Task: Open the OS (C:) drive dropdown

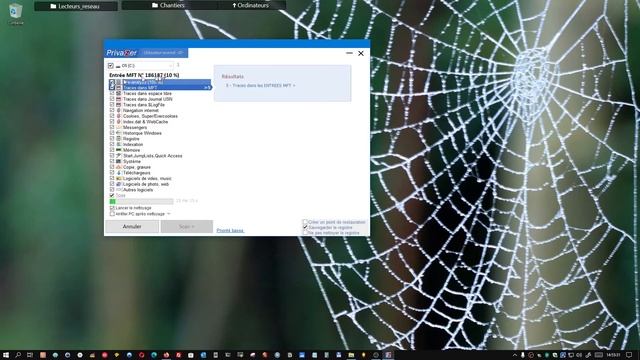Action: 171,66
